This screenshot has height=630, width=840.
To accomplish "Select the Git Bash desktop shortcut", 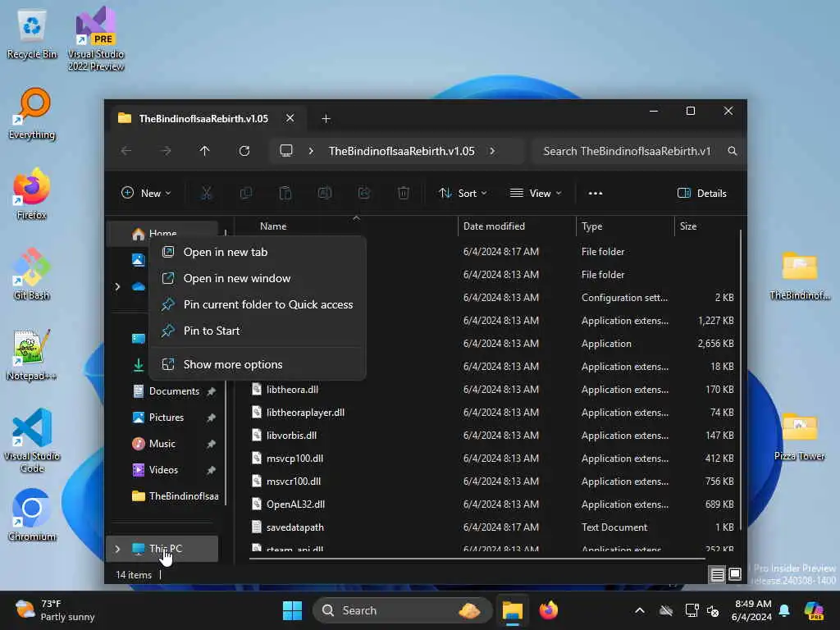I will pyautogui.click(x=32, y=274).
